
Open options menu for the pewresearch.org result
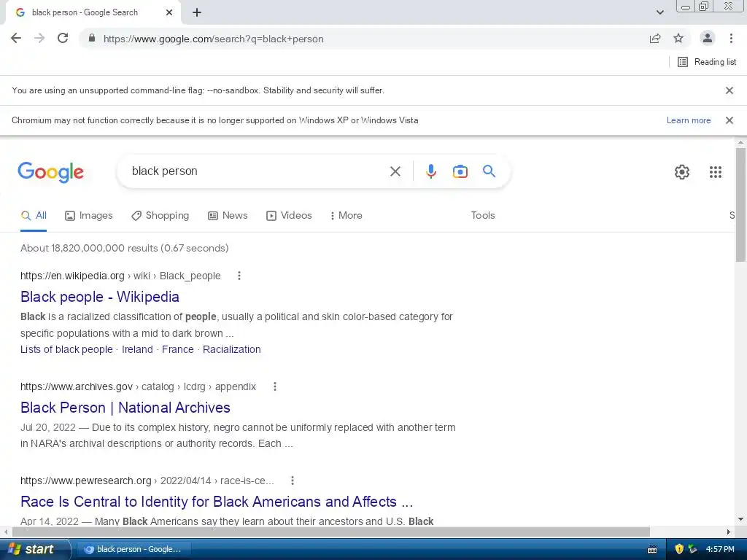pyautogui.click(x=293, y=481)
